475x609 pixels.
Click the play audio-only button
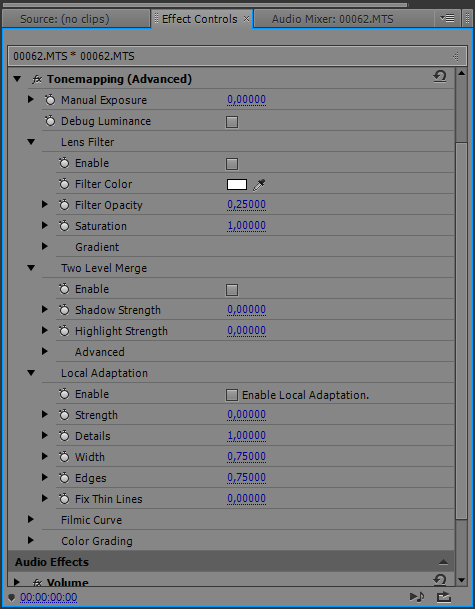417,597
